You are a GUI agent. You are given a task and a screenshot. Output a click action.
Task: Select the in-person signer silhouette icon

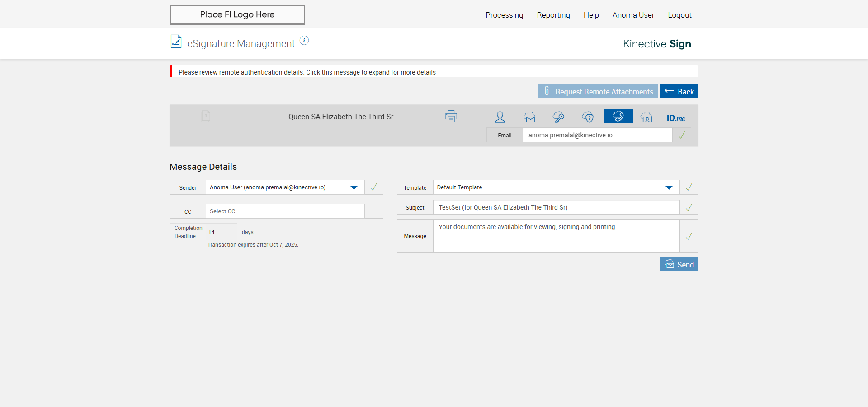coord(500,117)
